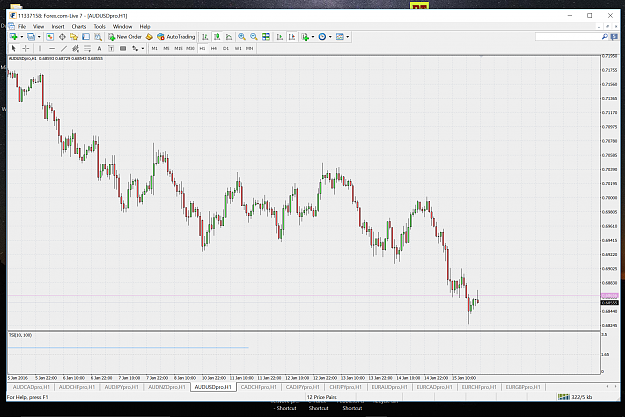Switch to line chart display

click(229, 37)
